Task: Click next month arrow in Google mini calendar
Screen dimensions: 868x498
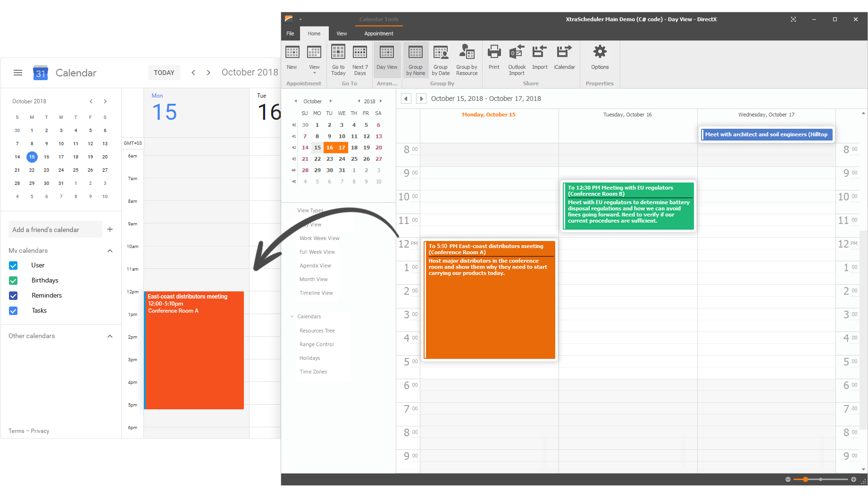Action: pos(105,101)
